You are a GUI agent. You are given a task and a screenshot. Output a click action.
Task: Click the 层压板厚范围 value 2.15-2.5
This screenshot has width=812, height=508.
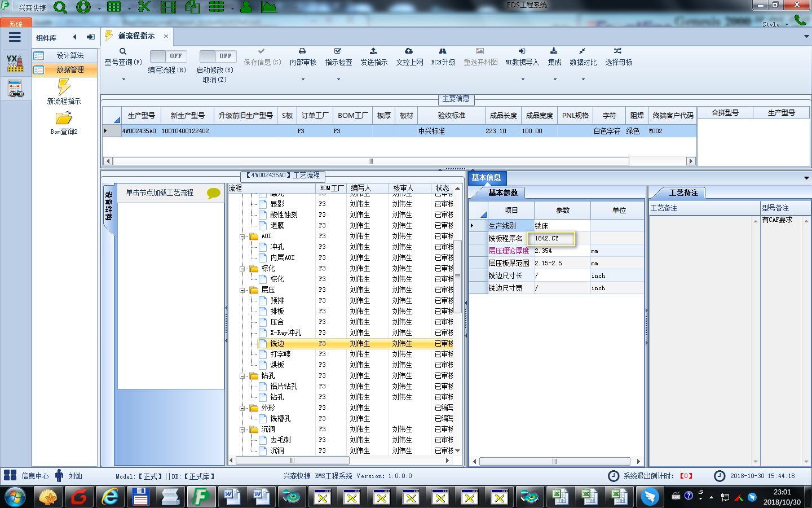click(562, 263)
